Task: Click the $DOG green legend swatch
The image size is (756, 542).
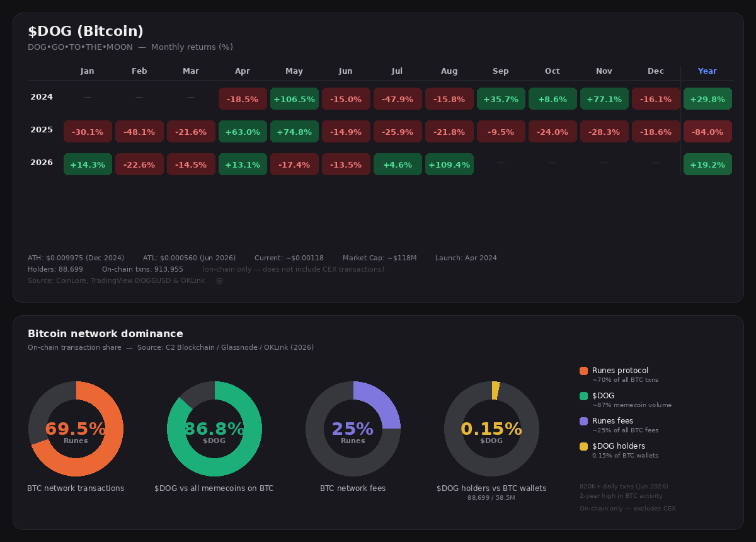Action: [x=583, y=396]
